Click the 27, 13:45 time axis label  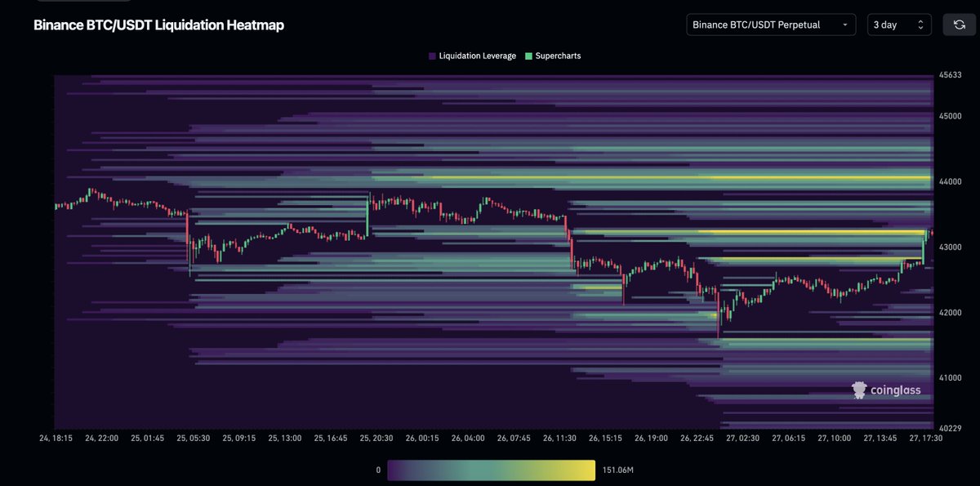[881, 438]
